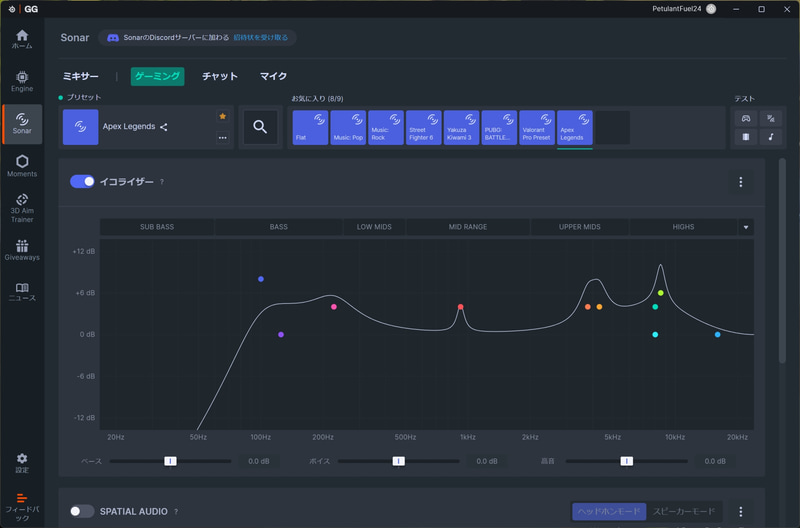This screenshot has width=800, height=528.
Task: Click the 高音 slider handle
Action: point(627,461)
